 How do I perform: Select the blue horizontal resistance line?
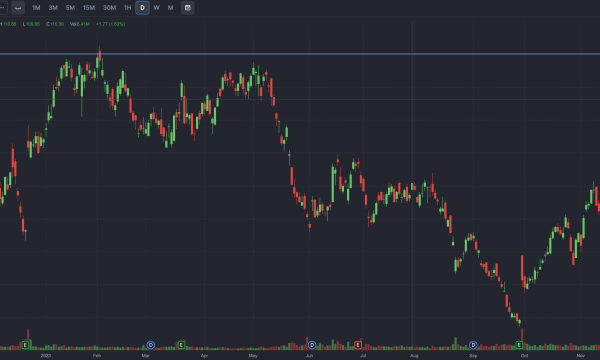pos(300,54)
